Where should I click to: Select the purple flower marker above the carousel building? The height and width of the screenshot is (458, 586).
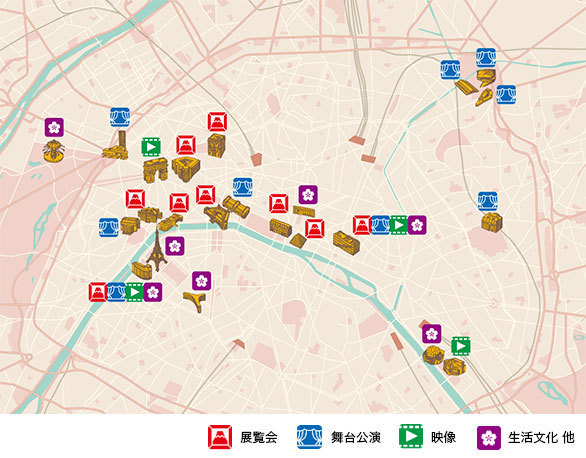pyautogui.click(x=54, y=127)
